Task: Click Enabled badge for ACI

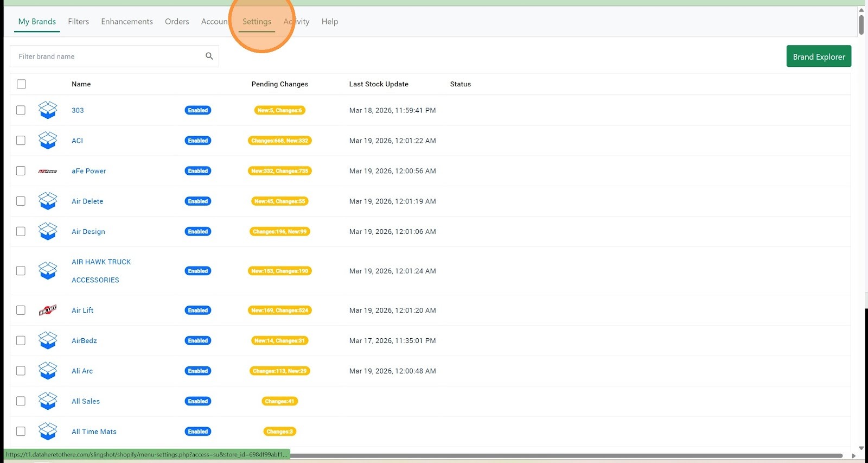Action: tap(198, 141)
